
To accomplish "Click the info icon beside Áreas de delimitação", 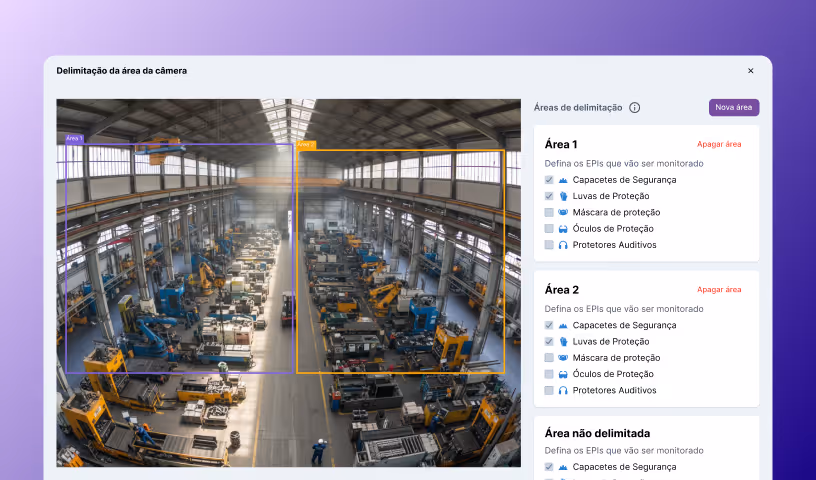I will tap(634, 108).
